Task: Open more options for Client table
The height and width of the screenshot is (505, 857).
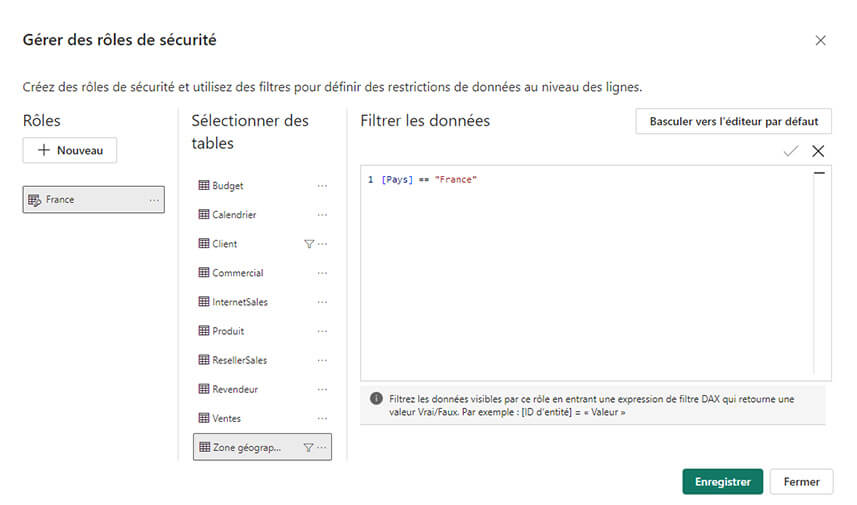Action: click(x=322, y=244)
